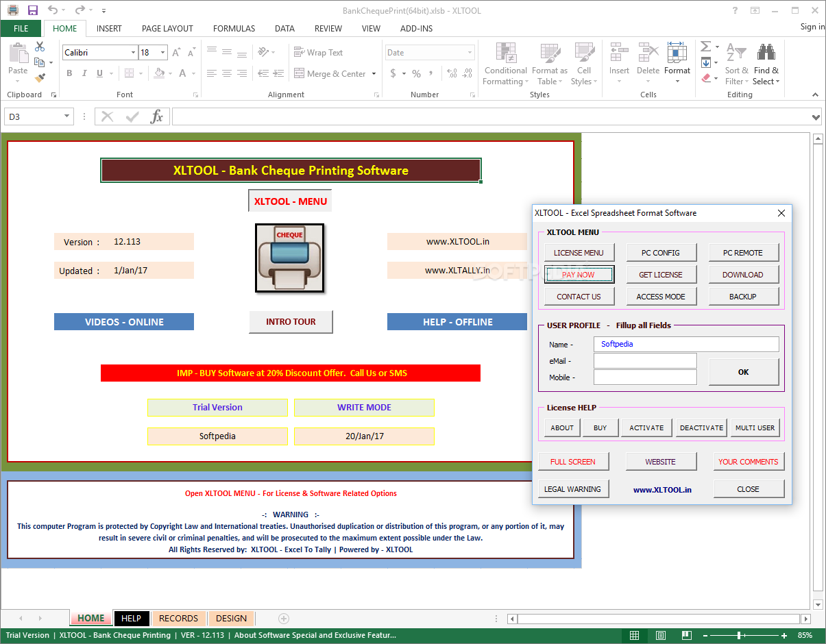This screenshot has height=644, width=826.
Task: Open the DESIGN sheet tab
Action: click(x=232, y=618)
